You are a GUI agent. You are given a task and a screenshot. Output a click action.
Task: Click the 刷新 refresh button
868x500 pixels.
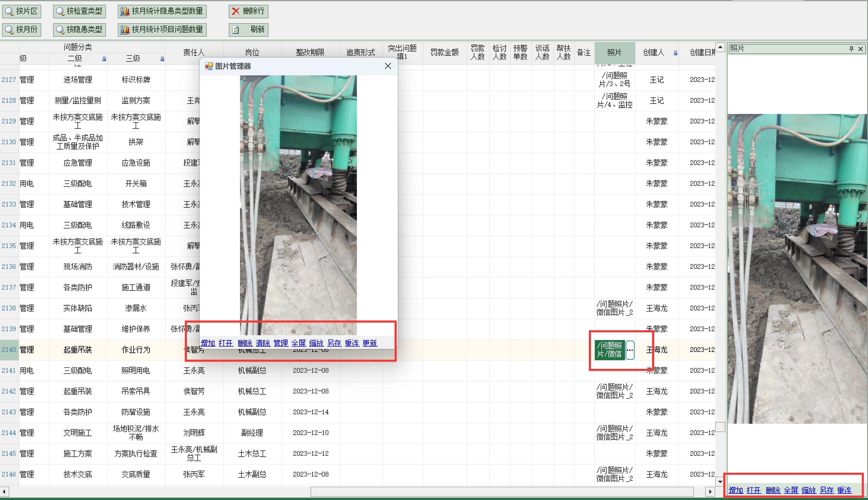tap(248, 30)
